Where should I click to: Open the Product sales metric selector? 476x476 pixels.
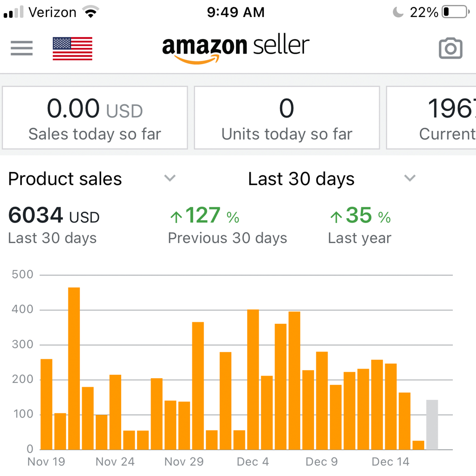click(x=65, y=179)
